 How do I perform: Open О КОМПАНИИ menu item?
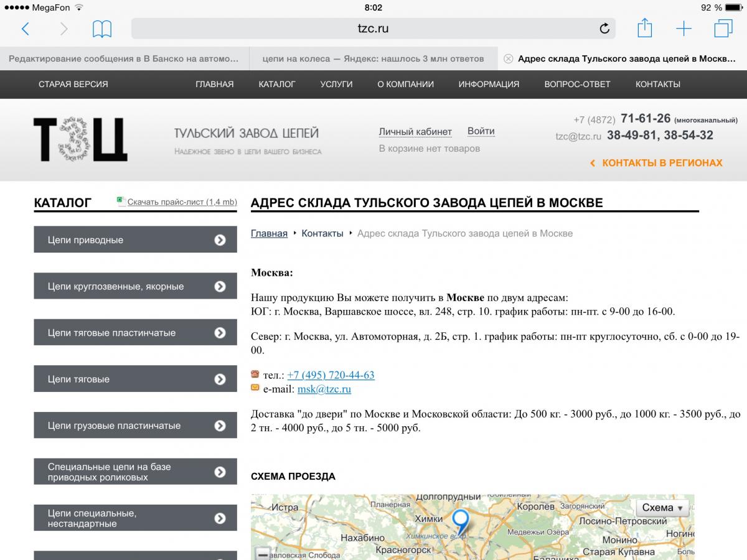pos(405,84)
